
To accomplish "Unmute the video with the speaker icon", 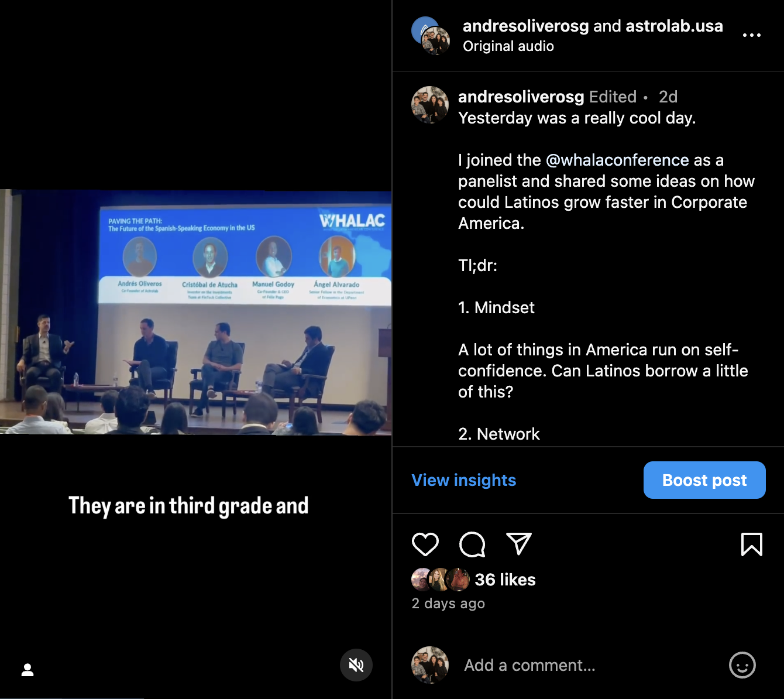I will (356, 665).
